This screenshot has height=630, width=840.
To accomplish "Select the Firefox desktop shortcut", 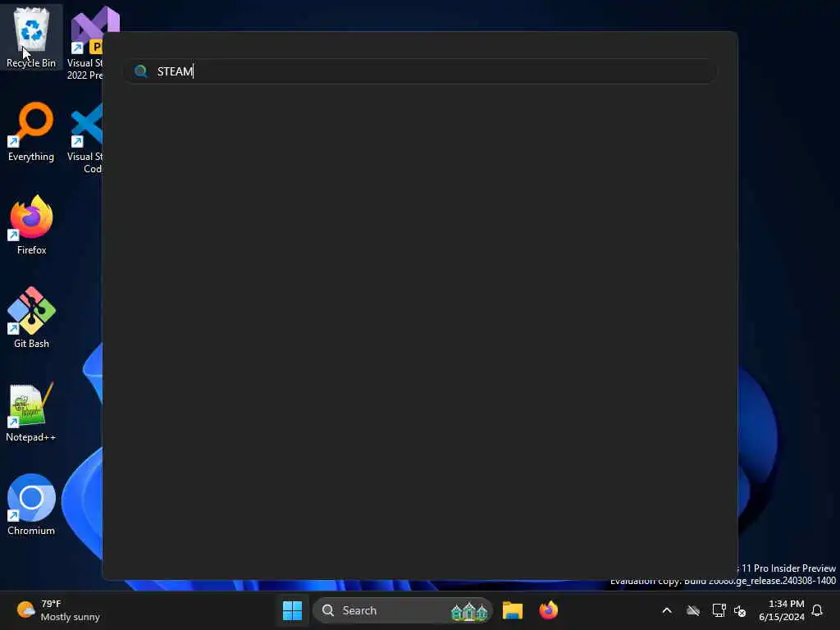I will (x=31, y=225).
